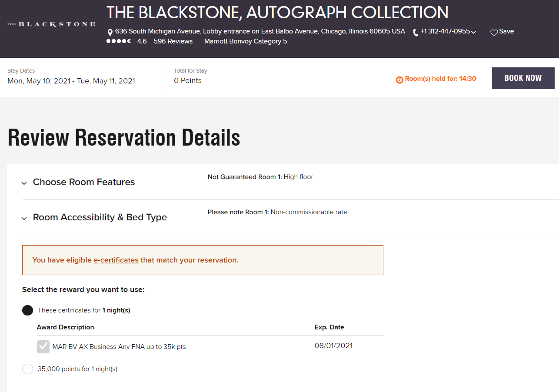Click The Blackstone hotel logo

(51, 24)
